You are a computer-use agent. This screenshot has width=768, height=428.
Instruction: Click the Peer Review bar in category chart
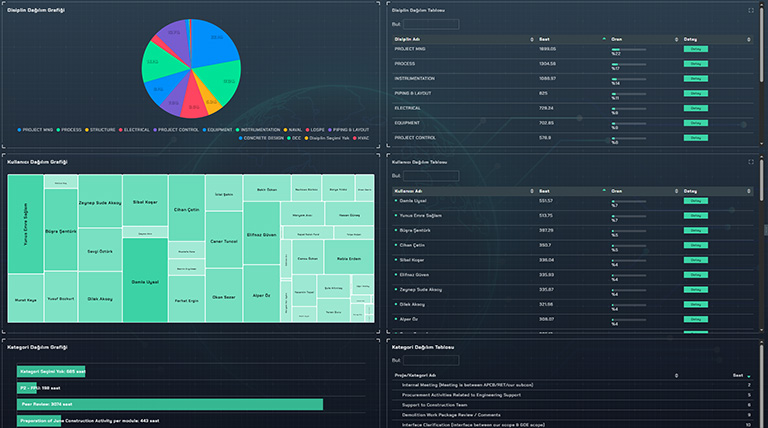point(168,404)
